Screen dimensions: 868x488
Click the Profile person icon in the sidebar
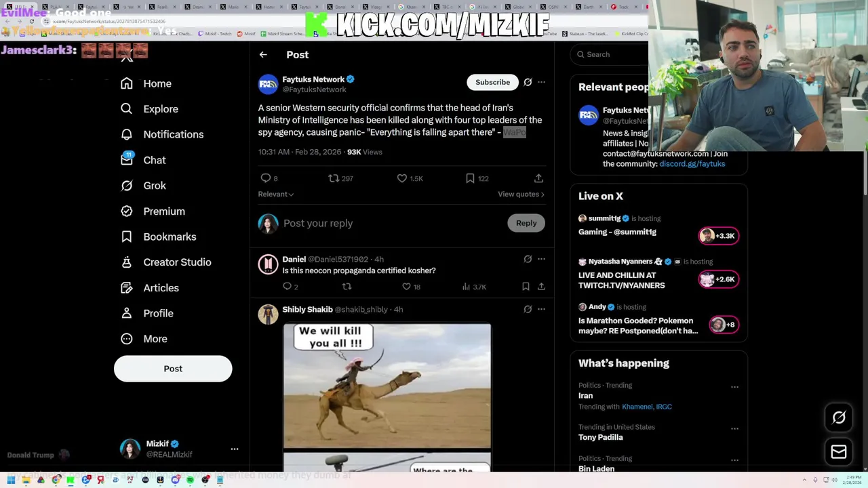point(127,313)
